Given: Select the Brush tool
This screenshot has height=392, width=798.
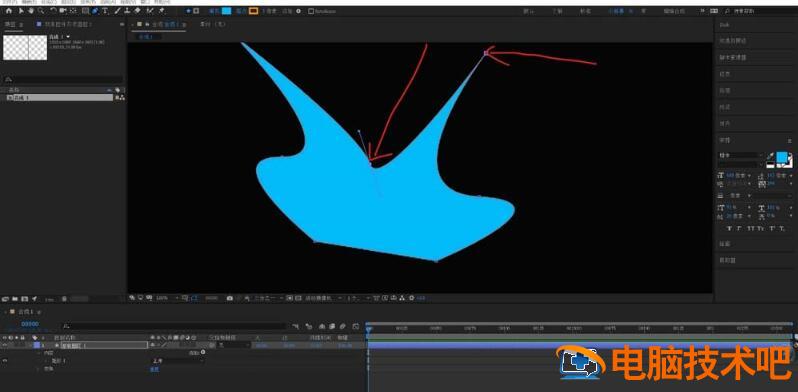Looking at the screenshot, I should coord(117,11).
